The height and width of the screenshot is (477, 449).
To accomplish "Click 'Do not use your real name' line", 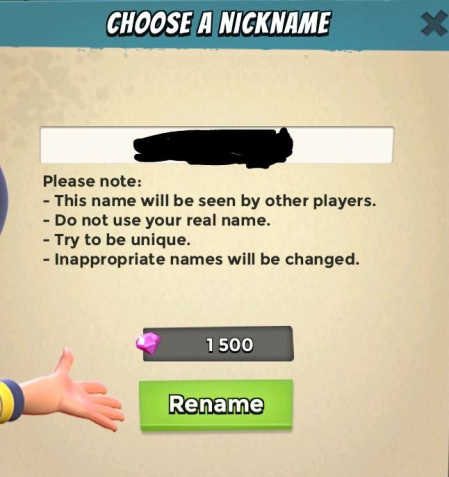I will coord(157,220).
